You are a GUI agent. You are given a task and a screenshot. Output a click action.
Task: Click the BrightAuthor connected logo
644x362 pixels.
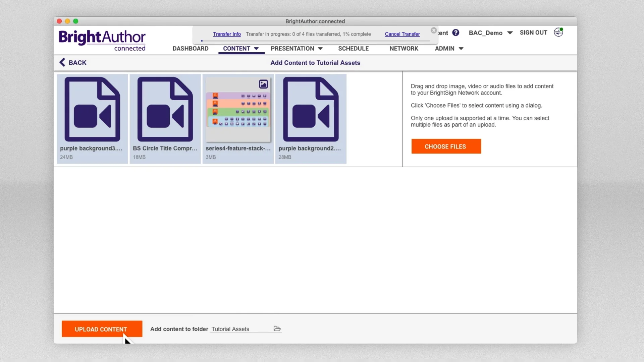(102, 41)
